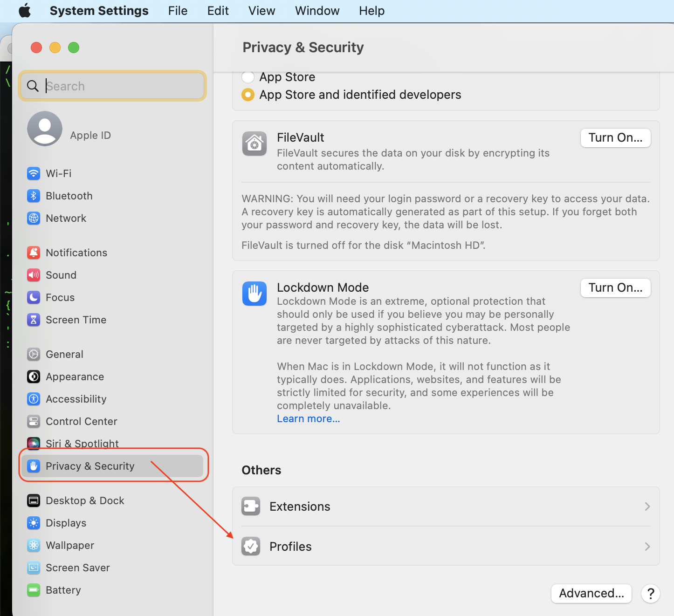Open Displays settings label

pos(66,523)
